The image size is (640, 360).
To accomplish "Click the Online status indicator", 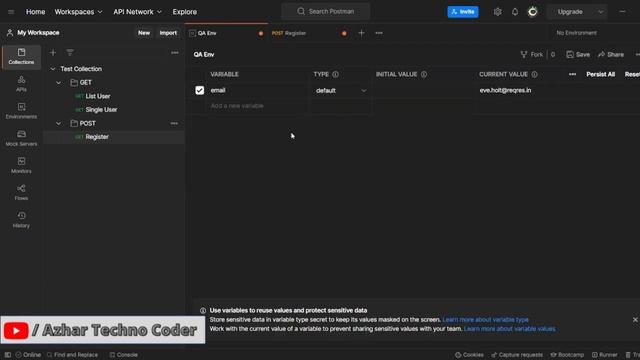I will tap(28, 355).
